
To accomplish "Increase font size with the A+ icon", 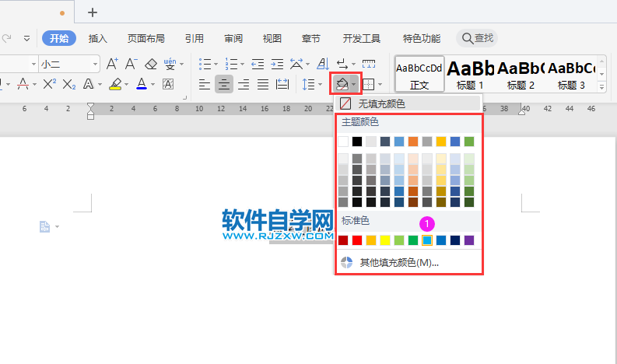I will point(112,64).
